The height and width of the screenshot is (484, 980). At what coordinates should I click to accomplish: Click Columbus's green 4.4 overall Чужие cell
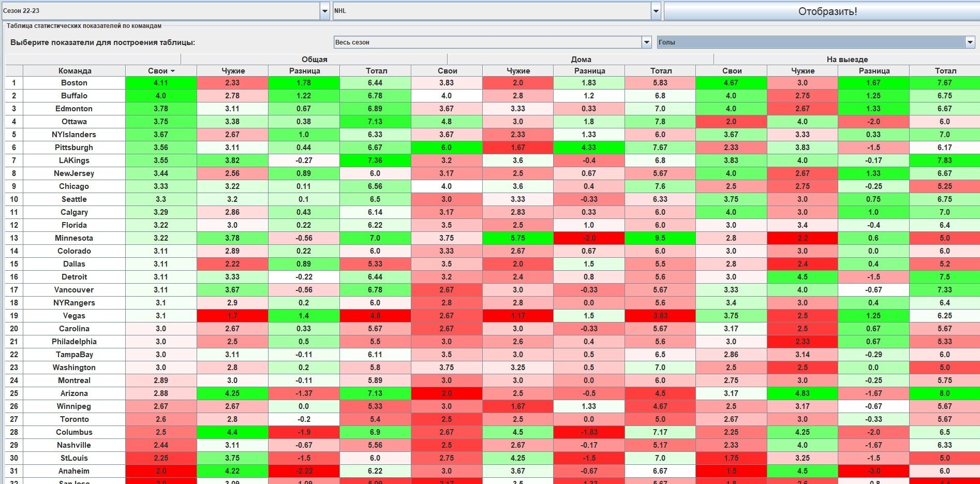coord(232,432)
